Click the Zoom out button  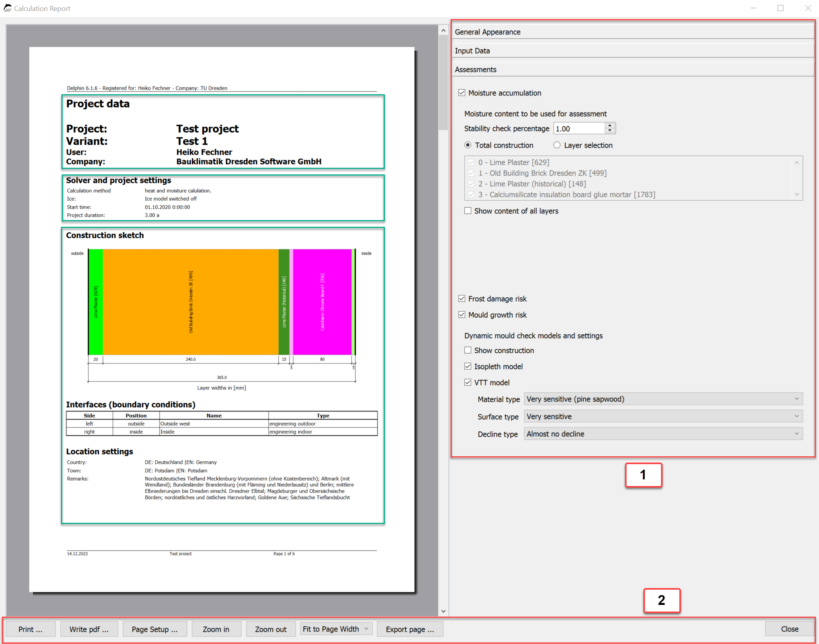tap(271, 629)
